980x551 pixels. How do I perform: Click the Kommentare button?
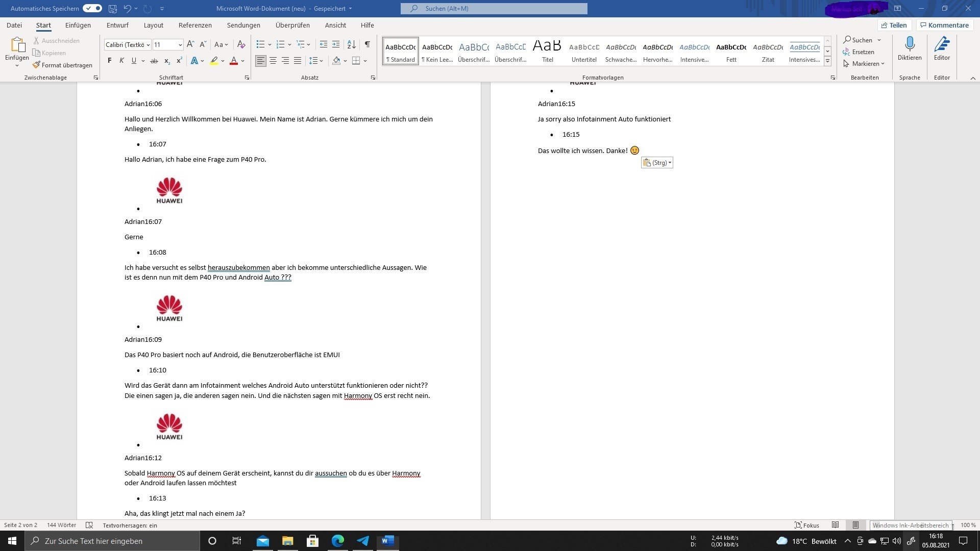pos(944,25)
